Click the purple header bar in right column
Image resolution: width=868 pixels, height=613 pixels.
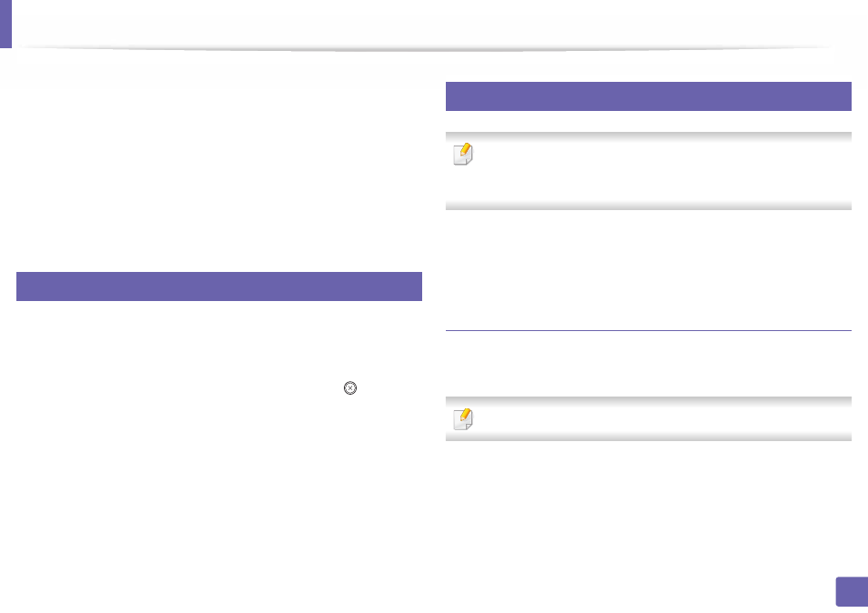pyautogui.click(x=648, y=96)
